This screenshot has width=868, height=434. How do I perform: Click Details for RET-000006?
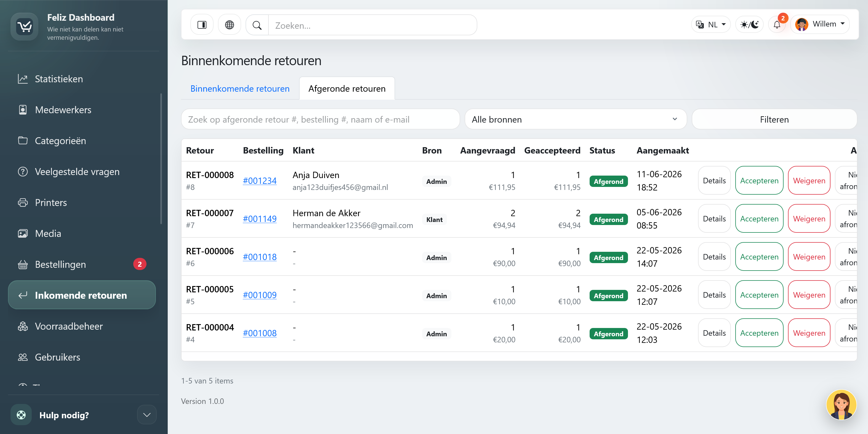click(x=714, y=257)
